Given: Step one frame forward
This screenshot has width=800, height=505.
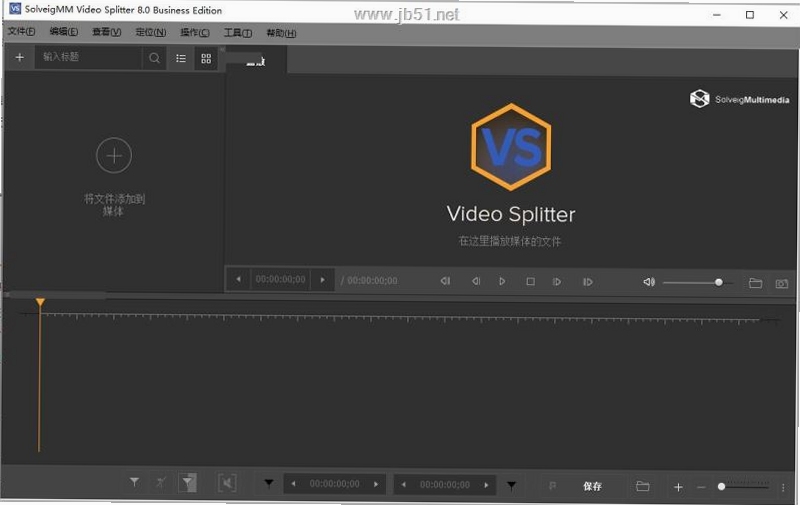Looking at the screenshot, I should (x=557, y=282).
